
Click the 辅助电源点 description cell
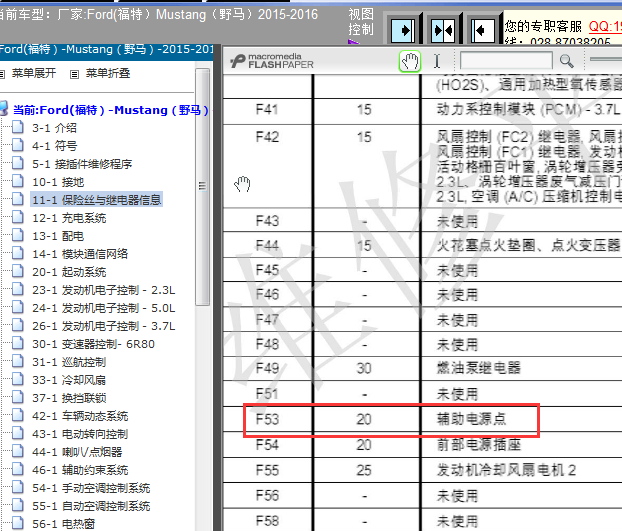(x=471, y=419)
